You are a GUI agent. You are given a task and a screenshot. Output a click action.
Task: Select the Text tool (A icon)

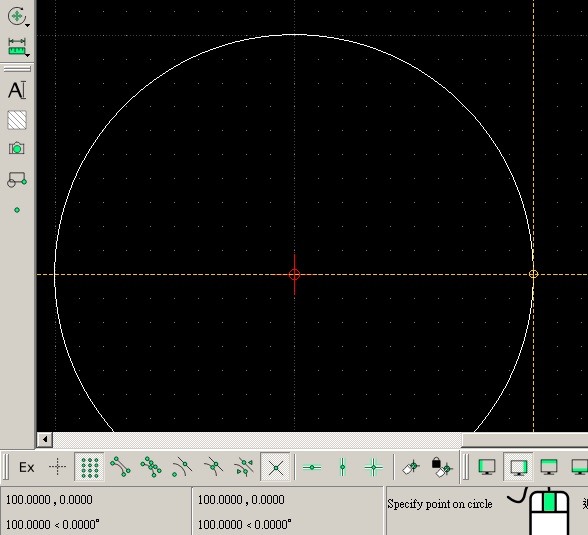[17, 90]
